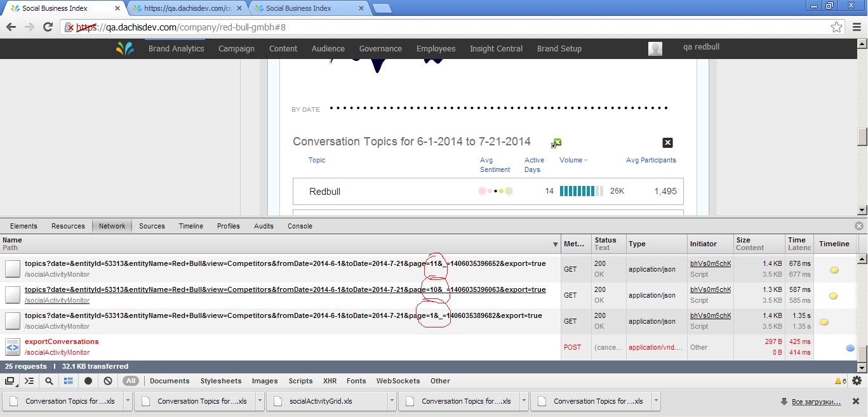This screenshot has width=868, height=417.
Task: Open dropdown for last Conversation Topics download
Action: [656, 401]
